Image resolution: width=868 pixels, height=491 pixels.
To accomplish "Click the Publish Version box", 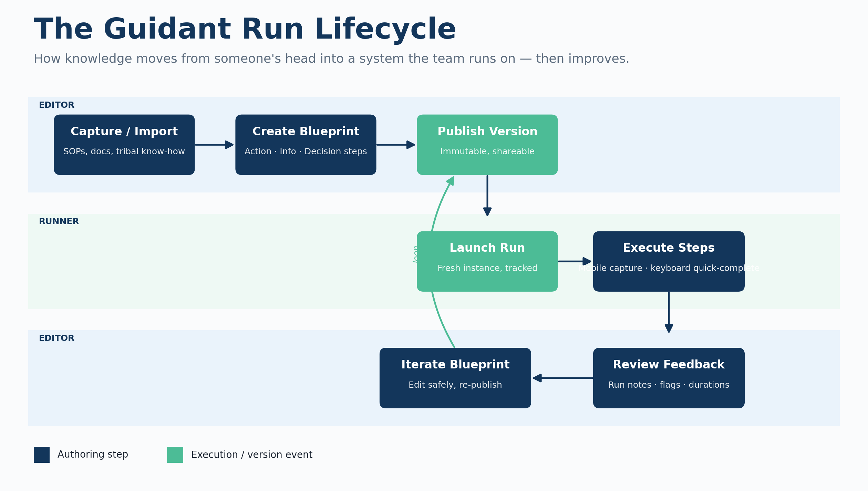I will point(487,145).
